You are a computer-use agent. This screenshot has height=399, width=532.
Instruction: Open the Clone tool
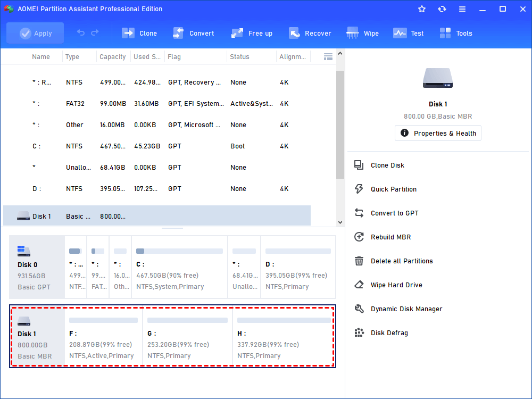tap(139, 33)
